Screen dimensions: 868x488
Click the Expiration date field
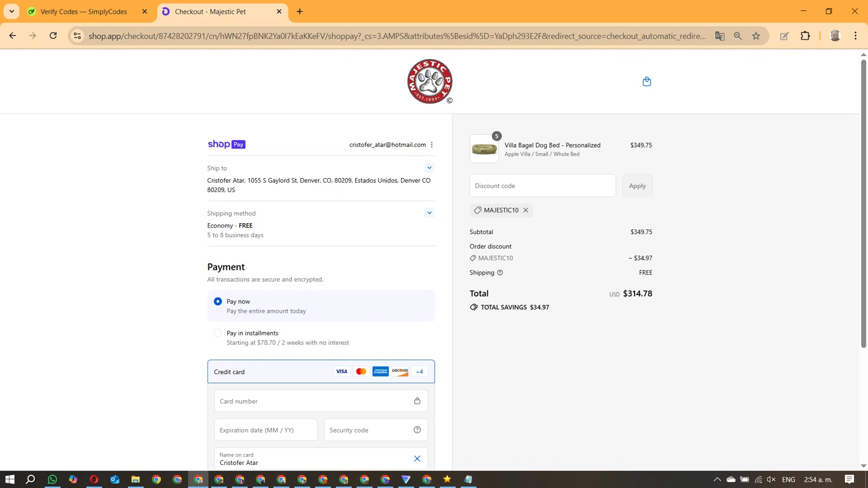266,430
